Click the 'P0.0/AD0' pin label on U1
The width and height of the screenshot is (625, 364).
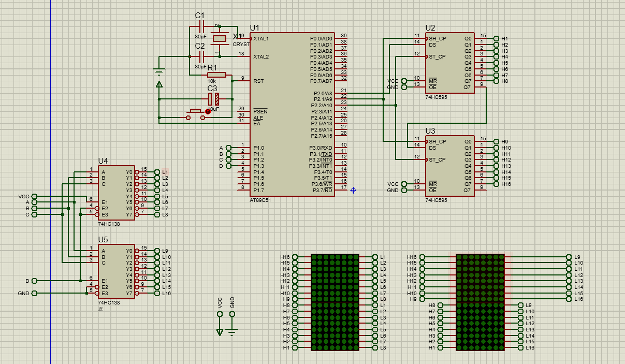321,39
